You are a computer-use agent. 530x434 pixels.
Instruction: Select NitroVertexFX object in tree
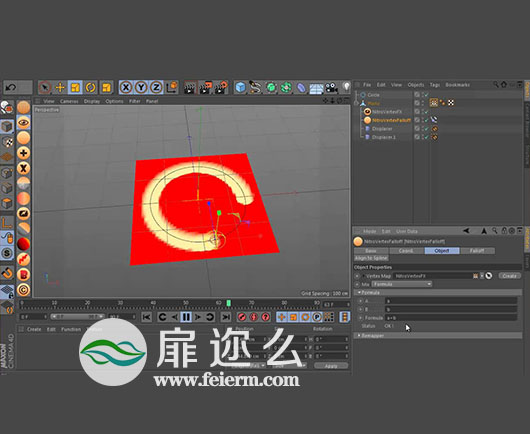click(x=387, y=112)
